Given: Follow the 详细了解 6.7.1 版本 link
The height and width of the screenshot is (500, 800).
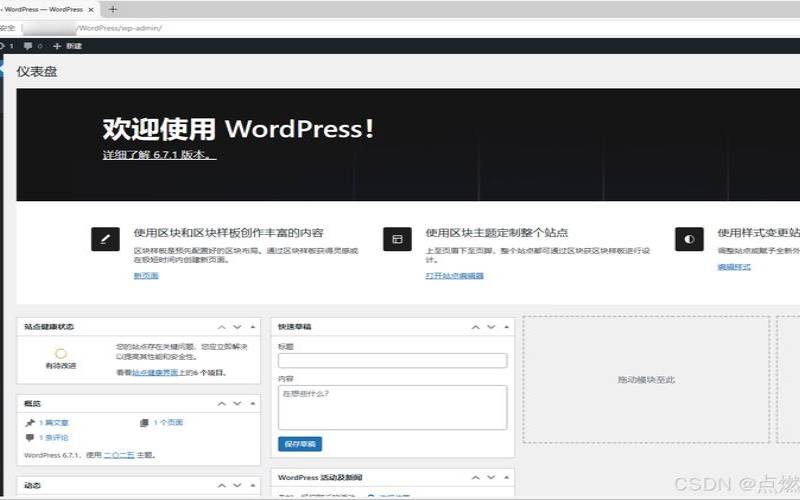Looking at the screenshot, I should coord(159,155).
